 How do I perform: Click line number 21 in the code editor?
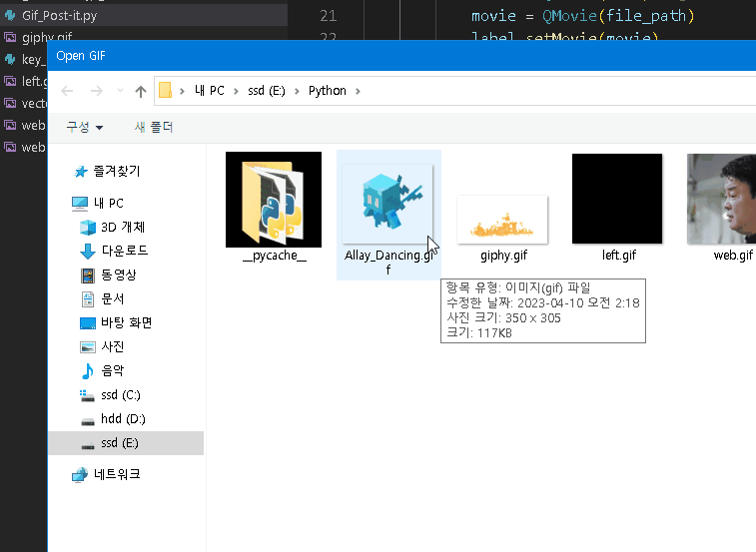[x=328, y=16]
